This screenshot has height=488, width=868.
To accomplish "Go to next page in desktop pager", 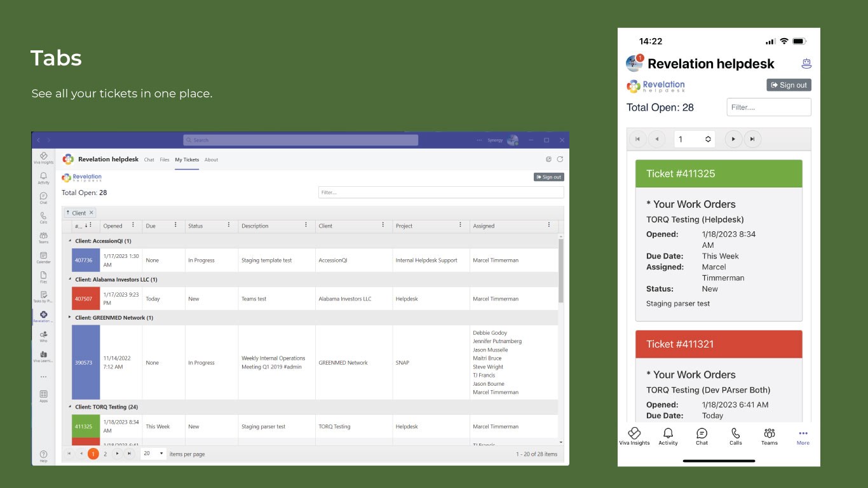I will [x=117, y=454].
